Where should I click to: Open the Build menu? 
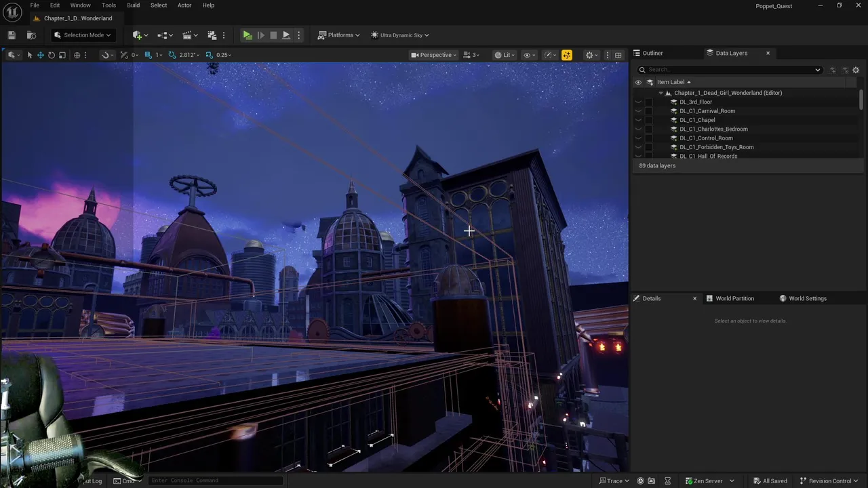(x=134, y=5)
